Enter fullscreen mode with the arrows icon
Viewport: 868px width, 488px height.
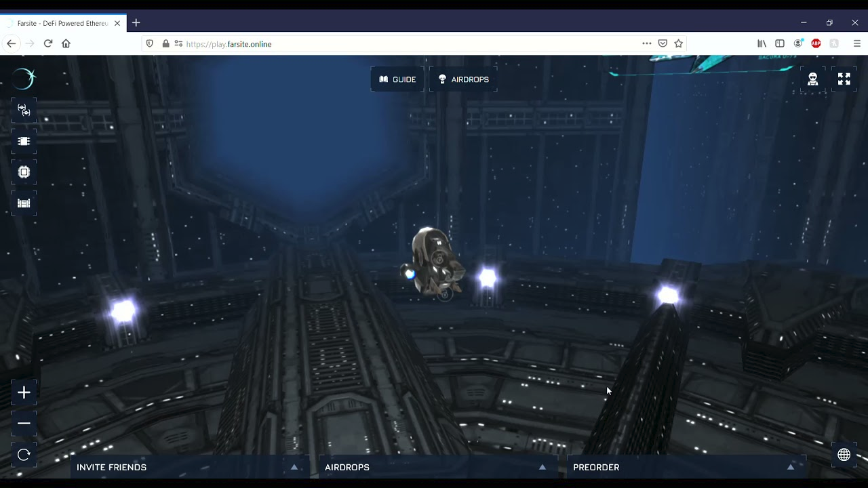pos(844,79)
